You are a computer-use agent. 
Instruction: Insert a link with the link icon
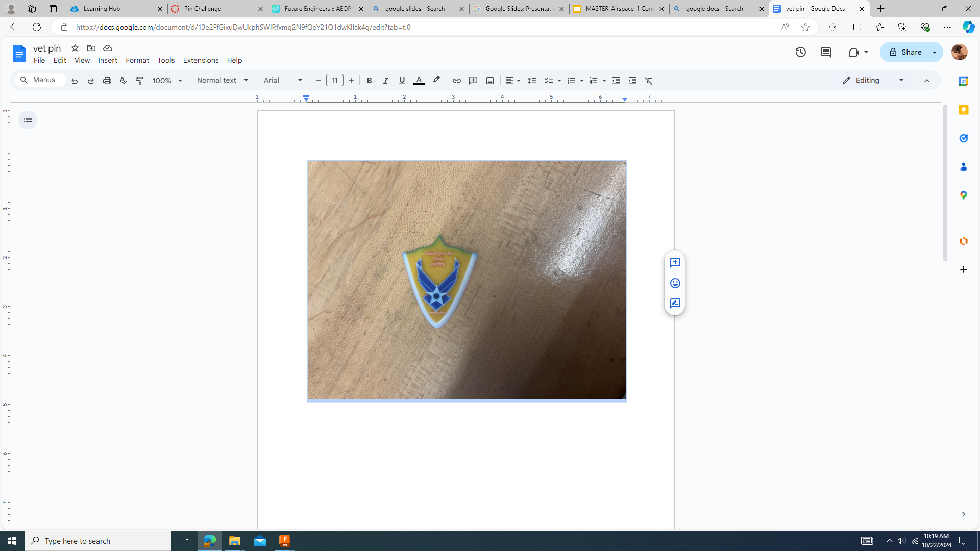(457, 81)
